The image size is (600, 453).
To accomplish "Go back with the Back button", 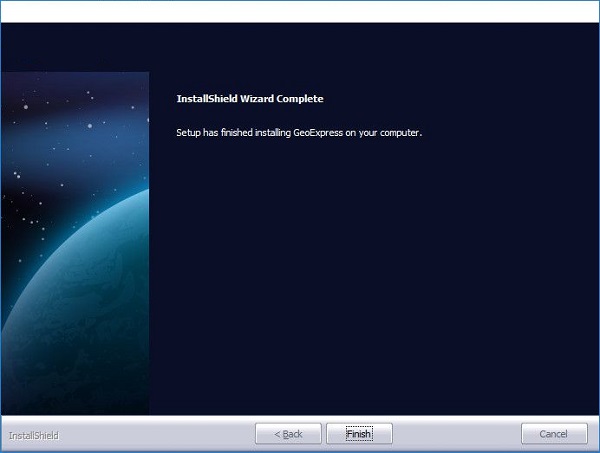I will click(x=288, y=433).
